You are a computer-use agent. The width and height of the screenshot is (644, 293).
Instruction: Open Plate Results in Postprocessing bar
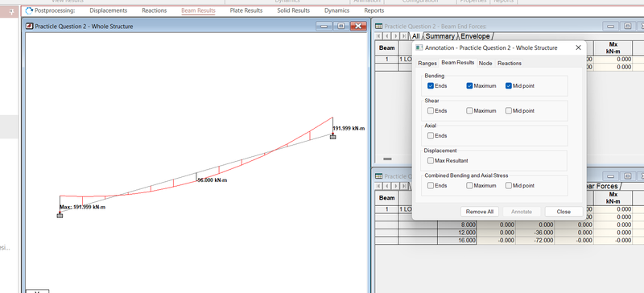[x=246, y=10]
